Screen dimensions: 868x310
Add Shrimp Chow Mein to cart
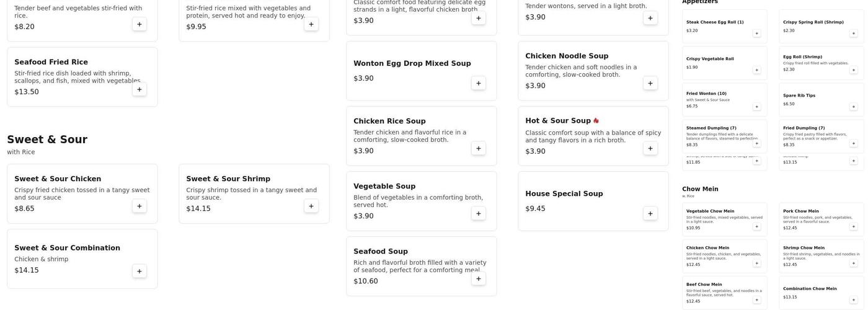(853, 263)
